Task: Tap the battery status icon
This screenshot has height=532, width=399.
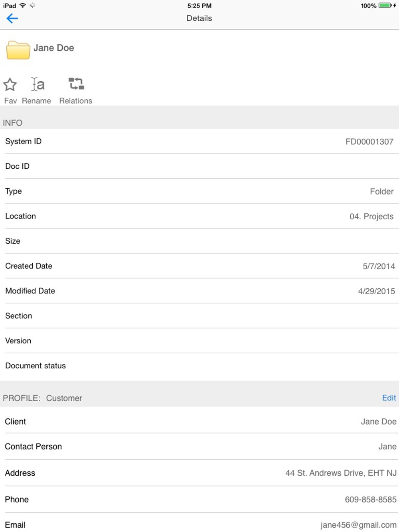Action: pyautogui.click(x=385, y=6)
